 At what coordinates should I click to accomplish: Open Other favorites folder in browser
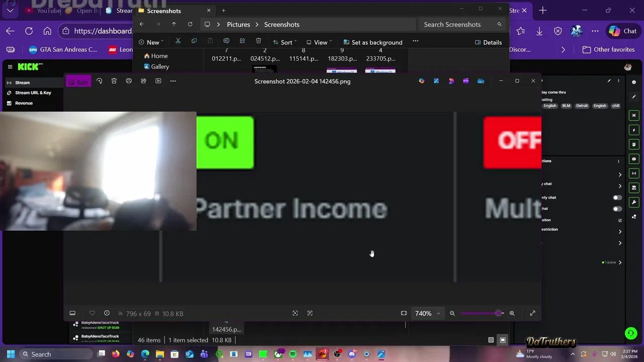point(608,49)
